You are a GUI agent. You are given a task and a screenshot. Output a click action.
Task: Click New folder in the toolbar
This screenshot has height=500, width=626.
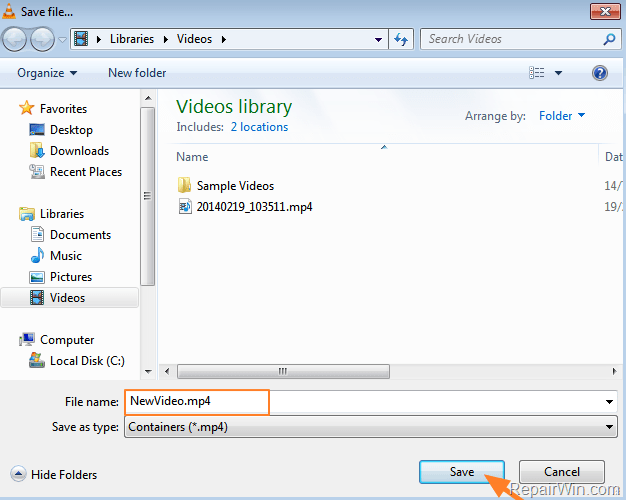pyautogui.click(x=137, y=73)
